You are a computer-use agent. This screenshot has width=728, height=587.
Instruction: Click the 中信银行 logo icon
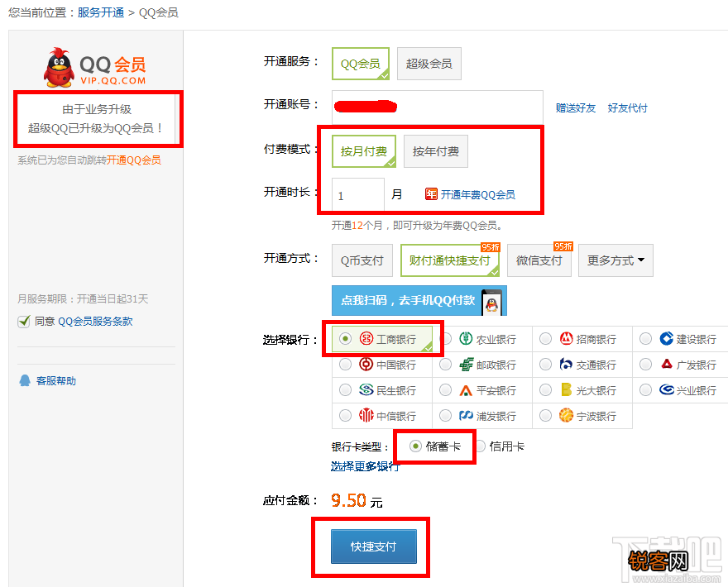point(366,415)
